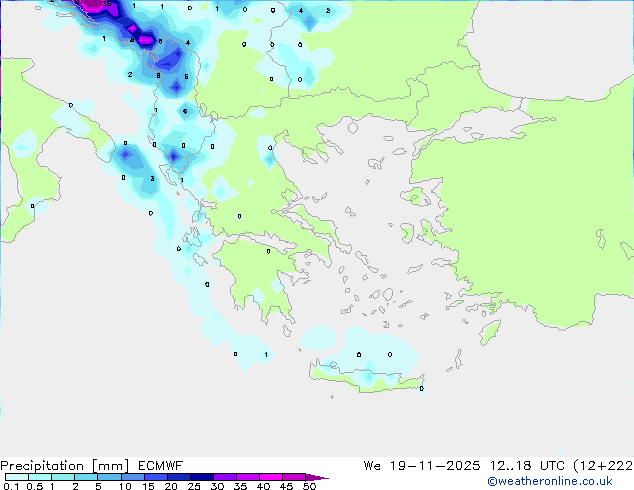Viewport: 634px width, 490px height.
Task: Click the '35' precipitation value on the map
Action: point(107,4)
